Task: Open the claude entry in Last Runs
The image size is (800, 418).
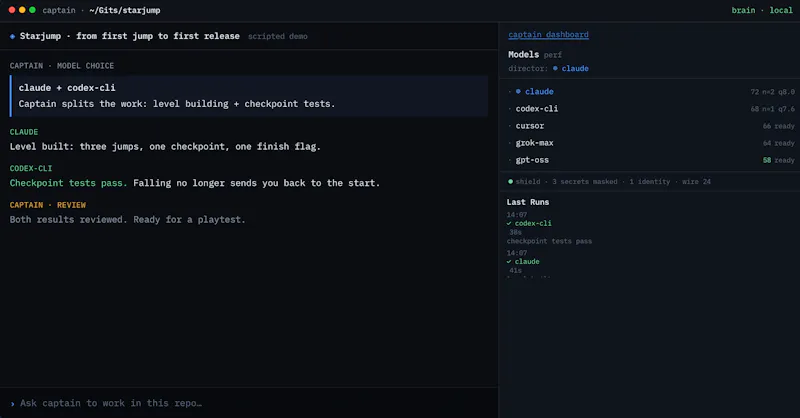Action: point(527,262)
